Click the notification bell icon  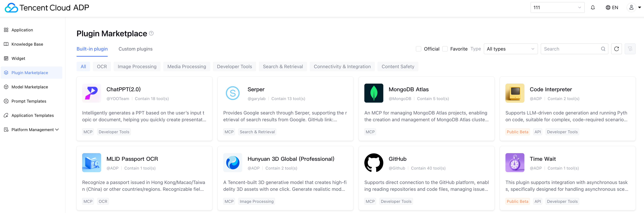[593, 7]
